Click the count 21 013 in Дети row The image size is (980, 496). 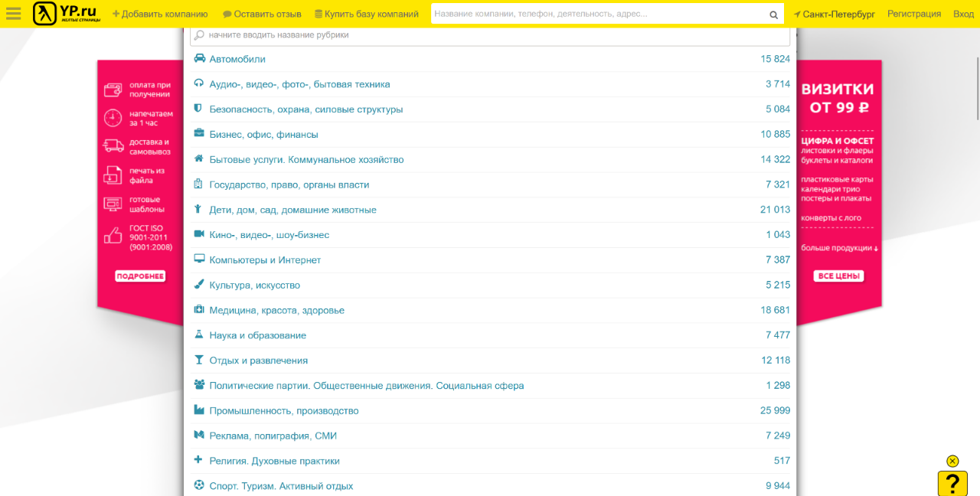coord(776,210)
